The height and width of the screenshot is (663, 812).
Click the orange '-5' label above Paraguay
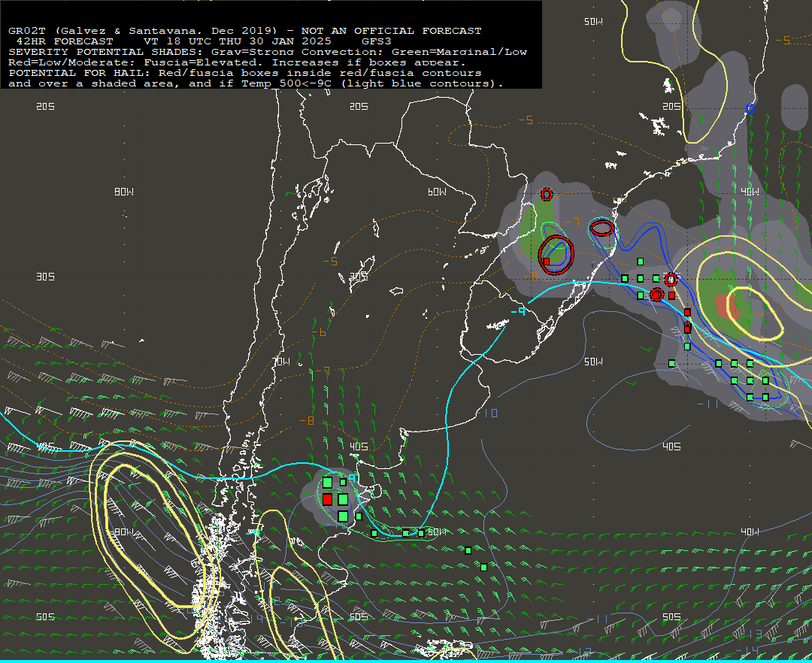[526, 120]
